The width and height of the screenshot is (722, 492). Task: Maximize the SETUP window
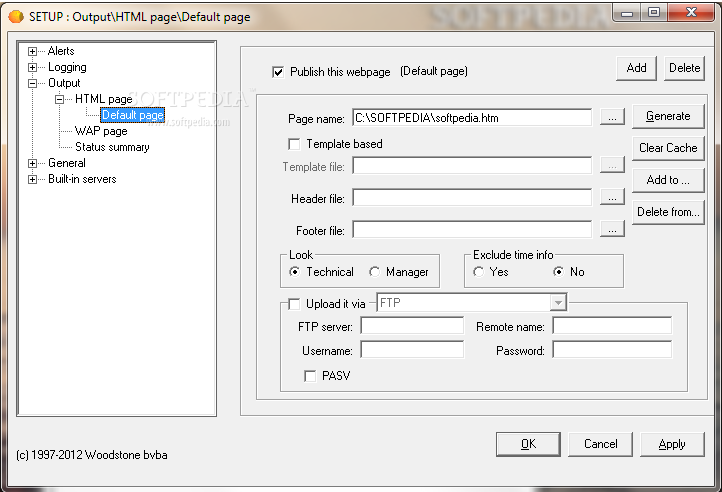pyautogui.click(x=653, y=12)
